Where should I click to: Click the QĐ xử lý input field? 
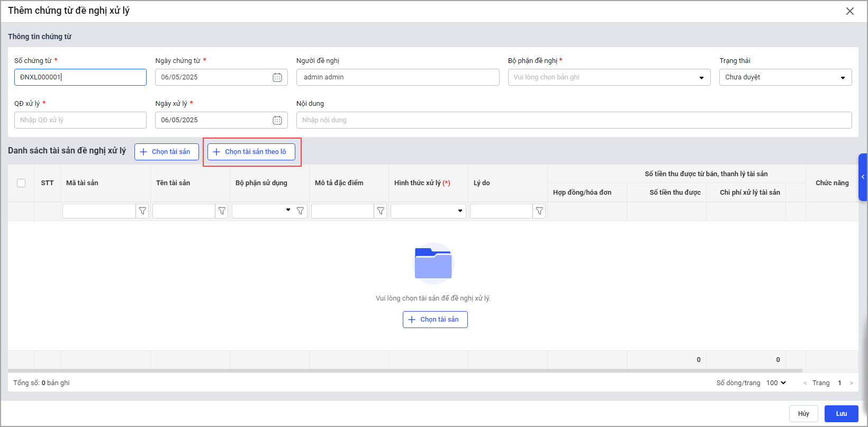pyautogui.click(x=80, y=120)
